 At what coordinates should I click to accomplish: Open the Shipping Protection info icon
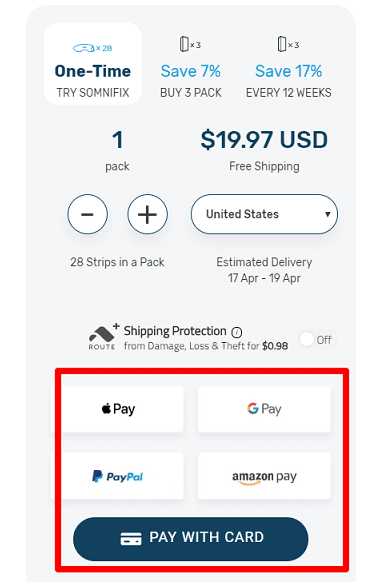(237, 332)
